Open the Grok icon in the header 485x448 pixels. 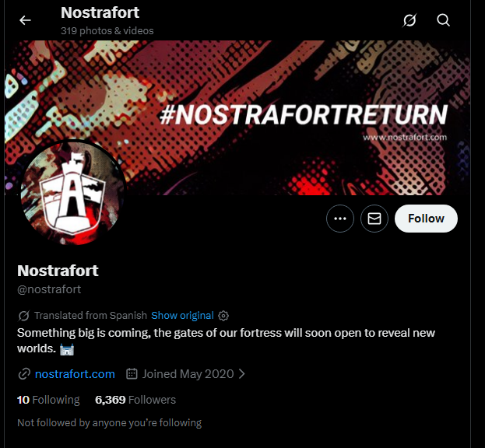[409, 20]
